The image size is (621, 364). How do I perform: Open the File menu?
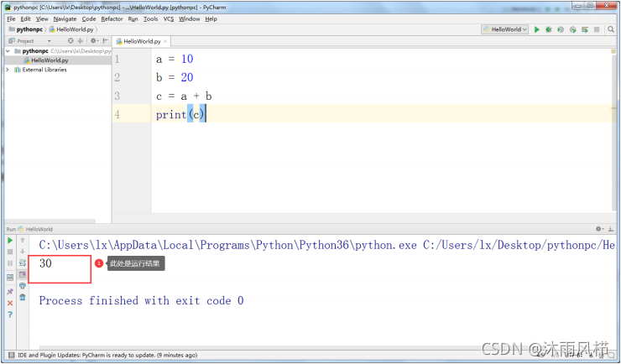coord(11,19)
